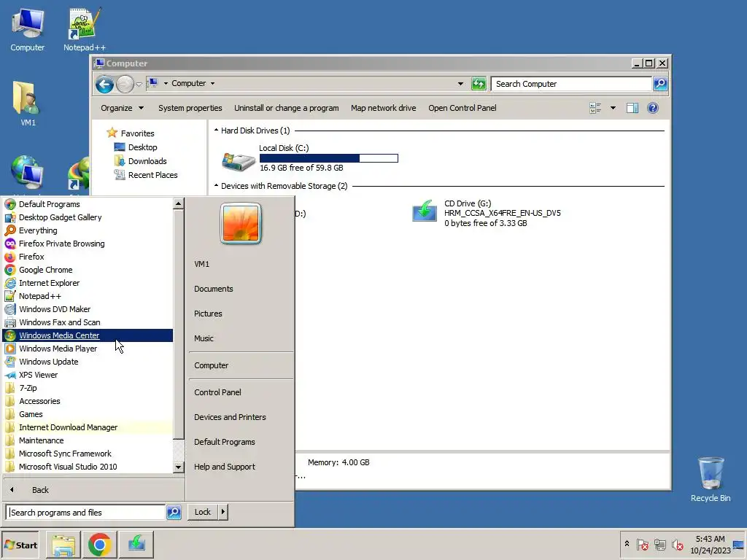The width and height of the screenshot is (747, 560).
Task: Click Forward arrow in Computer window
Action: point(125,85)
